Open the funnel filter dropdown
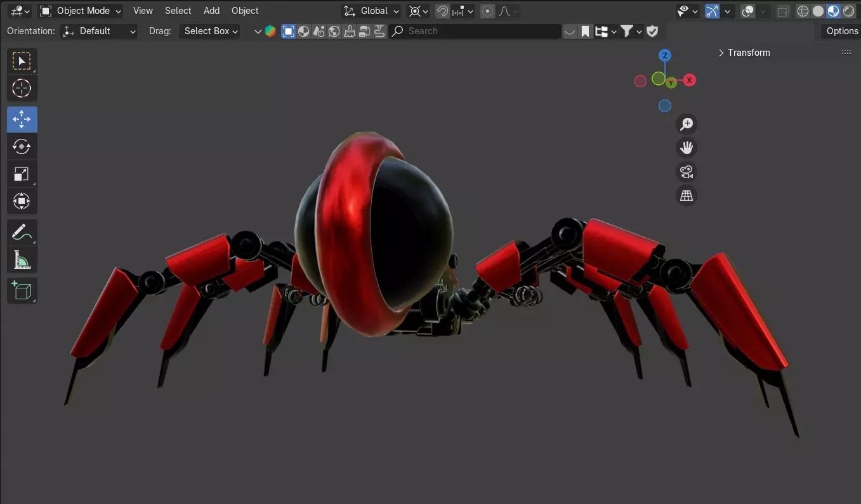 pos(631,31)
